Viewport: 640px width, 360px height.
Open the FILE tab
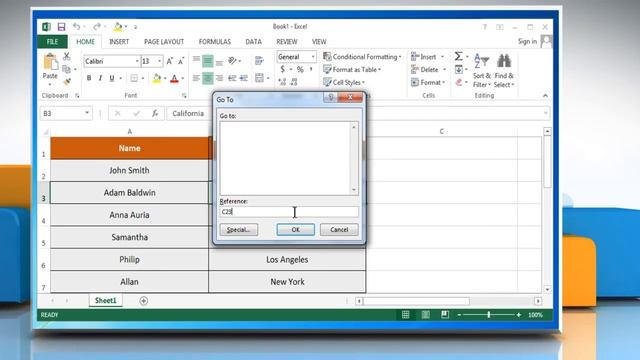pyautogui.click(x=52, y=42)
